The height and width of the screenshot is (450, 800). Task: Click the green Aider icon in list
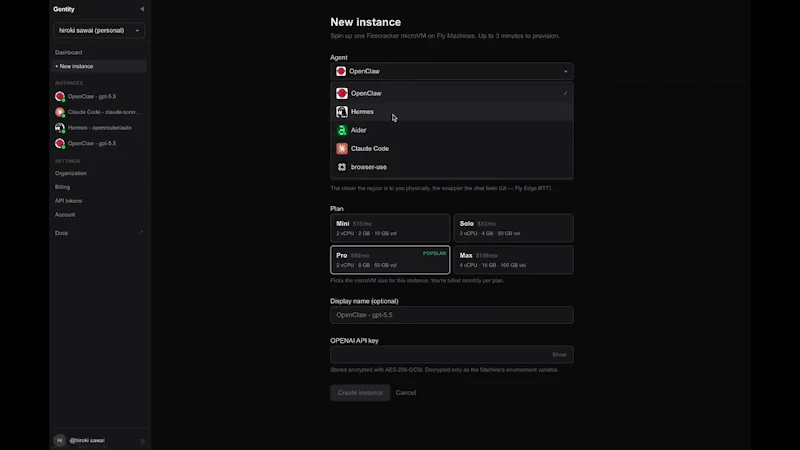pos(342,130)
